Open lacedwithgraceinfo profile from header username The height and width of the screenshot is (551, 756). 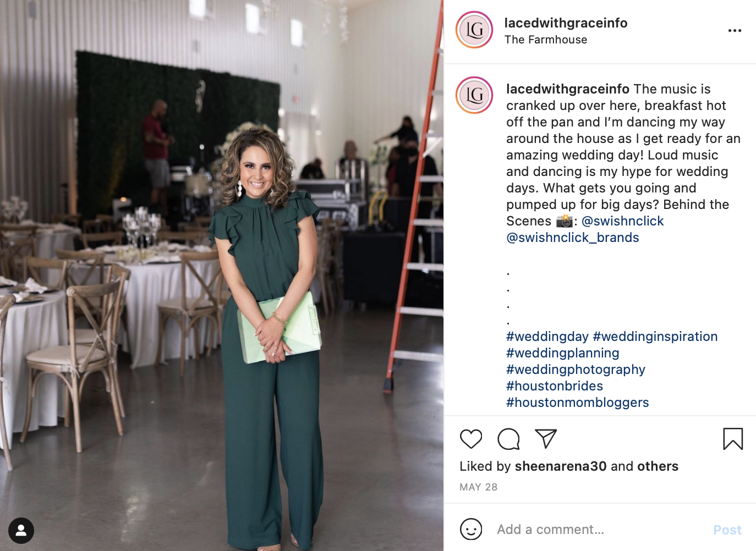click(566, 23)
